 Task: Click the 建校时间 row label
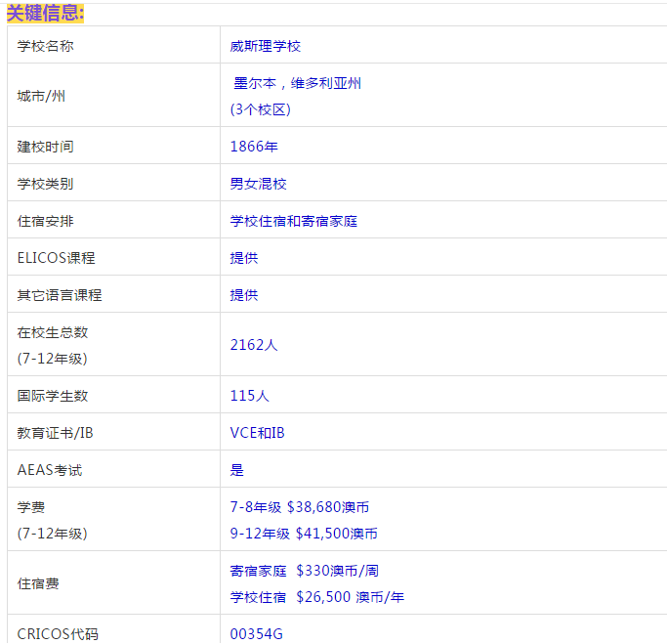46,147
